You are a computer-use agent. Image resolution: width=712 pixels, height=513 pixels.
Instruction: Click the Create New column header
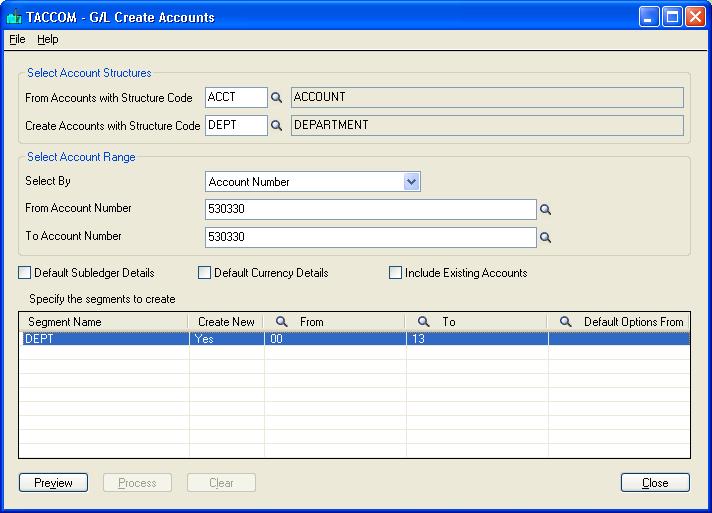226,321
